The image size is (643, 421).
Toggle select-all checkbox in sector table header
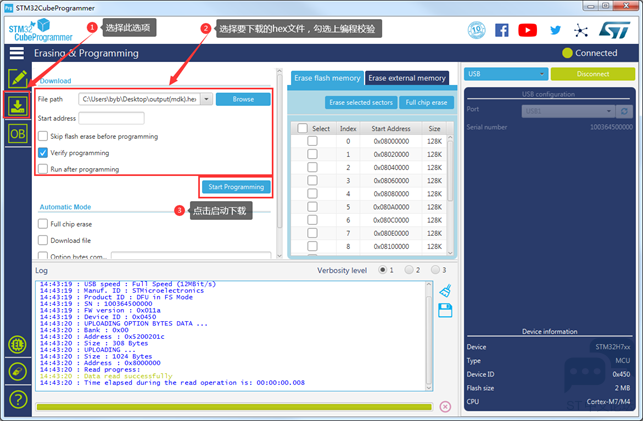[303, 128]
